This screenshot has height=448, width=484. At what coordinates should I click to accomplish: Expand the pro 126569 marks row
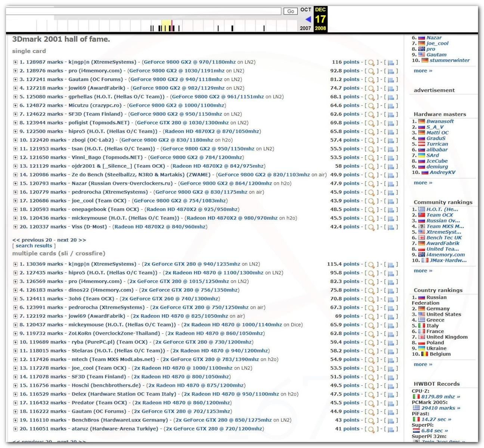click(15, 281)
